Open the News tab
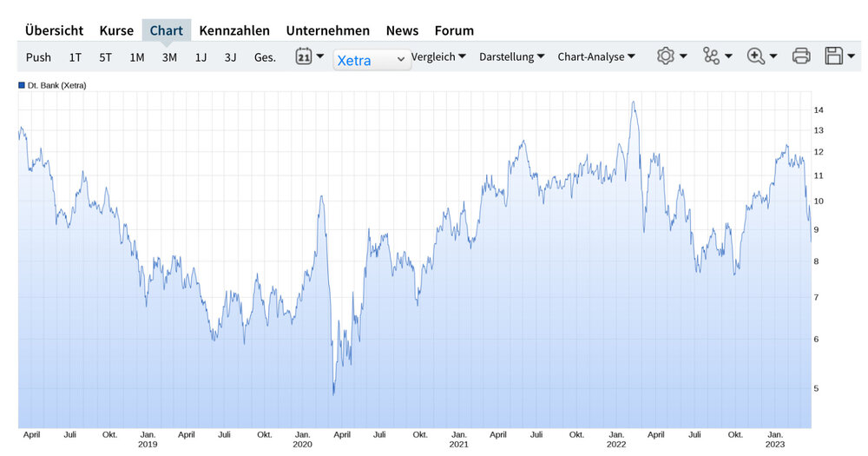This screenshot has width=868, height=456. pos(402,30)
